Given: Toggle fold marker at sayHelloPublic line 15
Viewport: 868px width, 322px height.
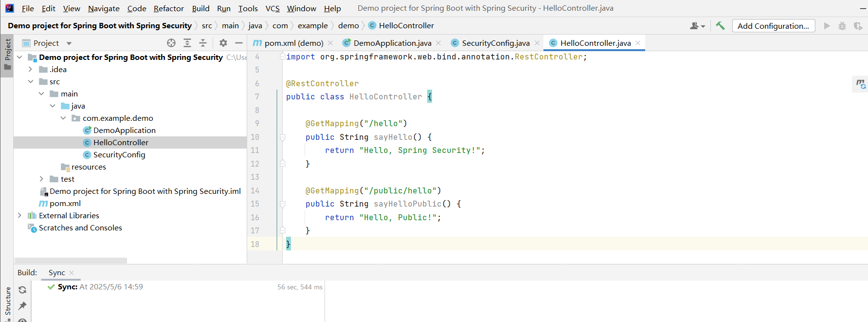Looking at the screenshot, I should point(282,204).
